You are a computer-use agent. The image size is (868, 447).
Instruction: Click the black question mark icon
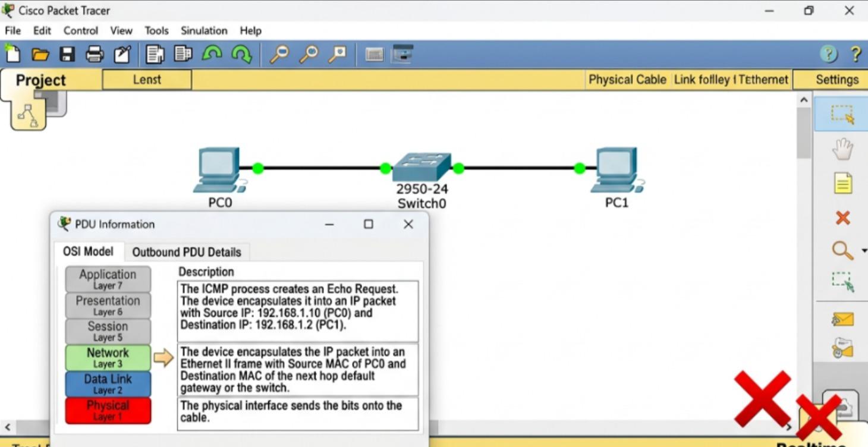point(856,54)
